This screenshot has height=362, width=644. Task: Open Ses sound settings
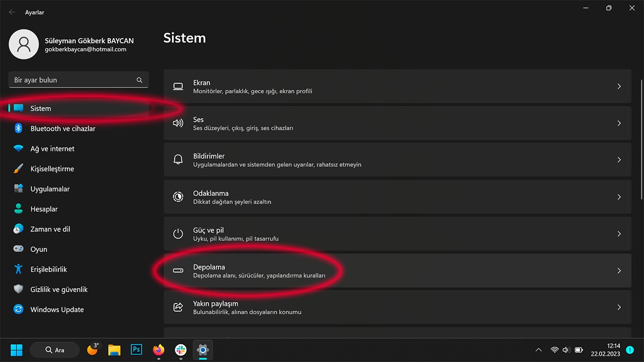397,123
